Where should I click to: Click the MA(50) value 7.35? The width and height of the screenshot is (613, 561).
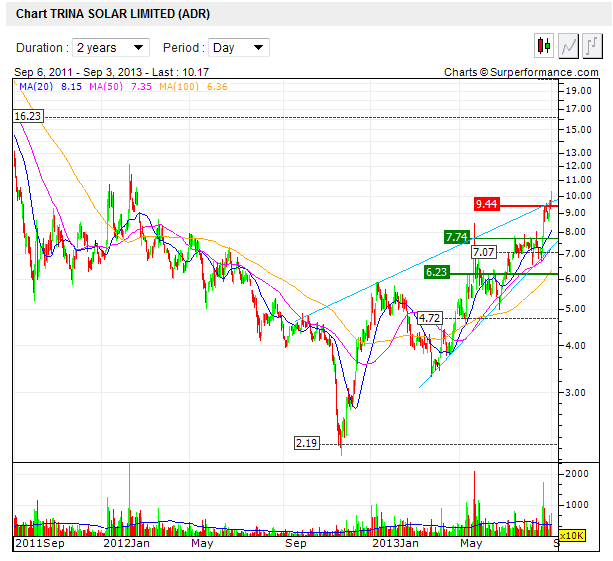pos(141,86)
